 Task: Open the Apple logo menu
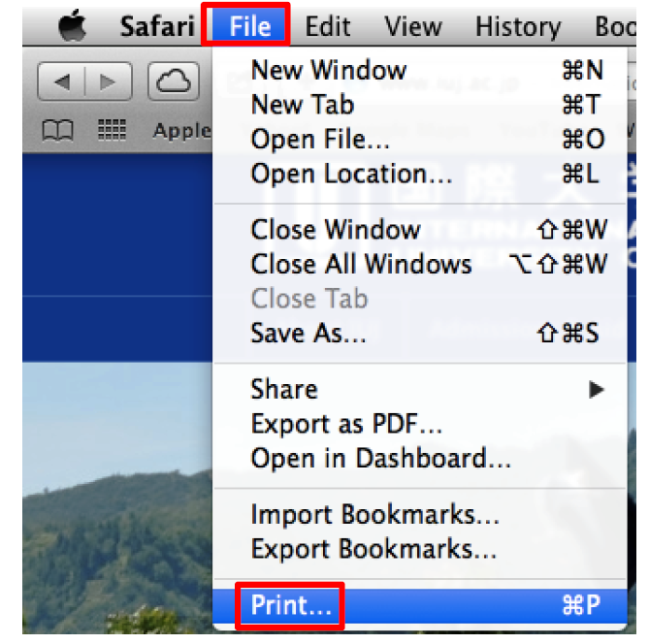[x=72, y=25]
